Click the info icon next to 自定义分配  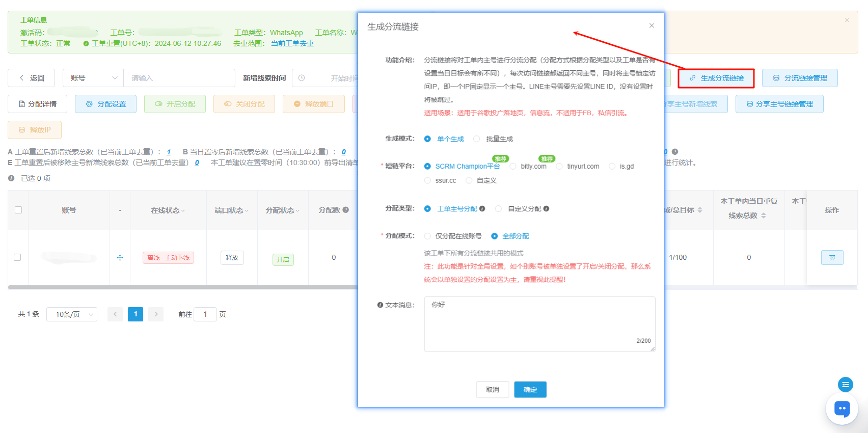tap(546, 209)
